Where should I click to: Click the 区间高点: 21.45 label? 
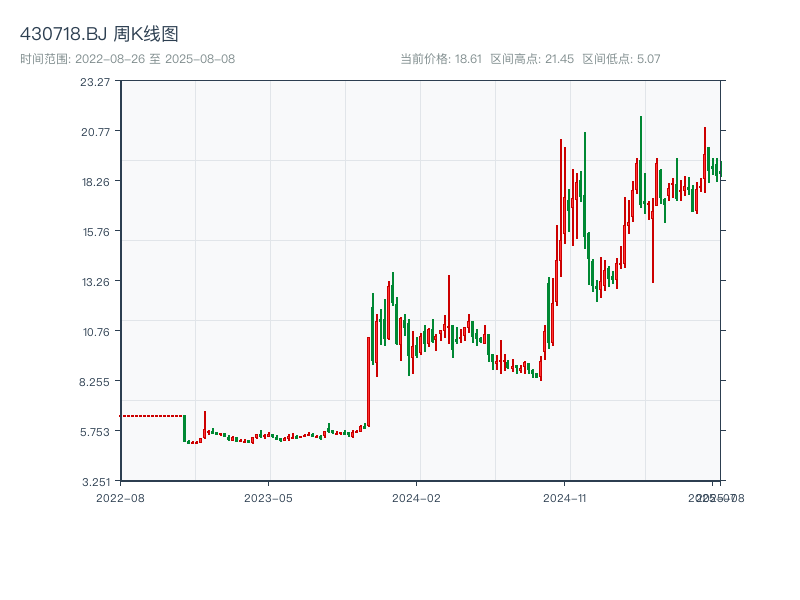tap(532, 59)
